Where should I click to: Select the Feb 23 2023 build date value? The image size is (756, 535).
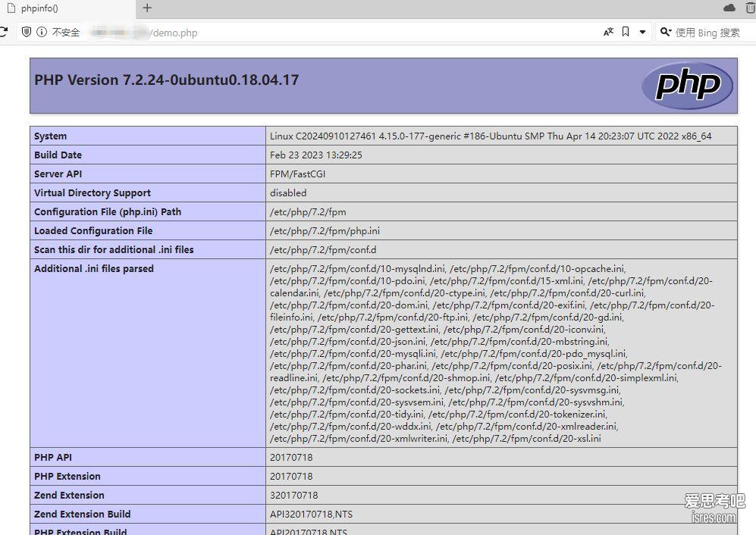tap(315, 155)
